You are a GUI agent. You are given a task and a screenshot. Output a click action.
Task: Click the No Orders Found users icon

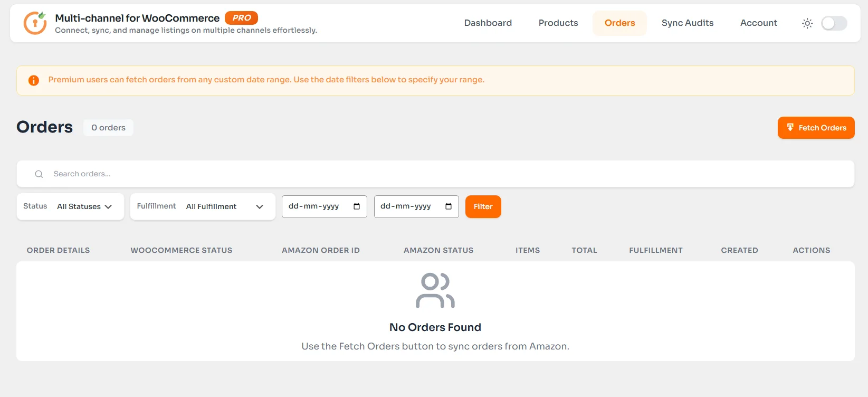pyautogui.click(x=435, y=290)
